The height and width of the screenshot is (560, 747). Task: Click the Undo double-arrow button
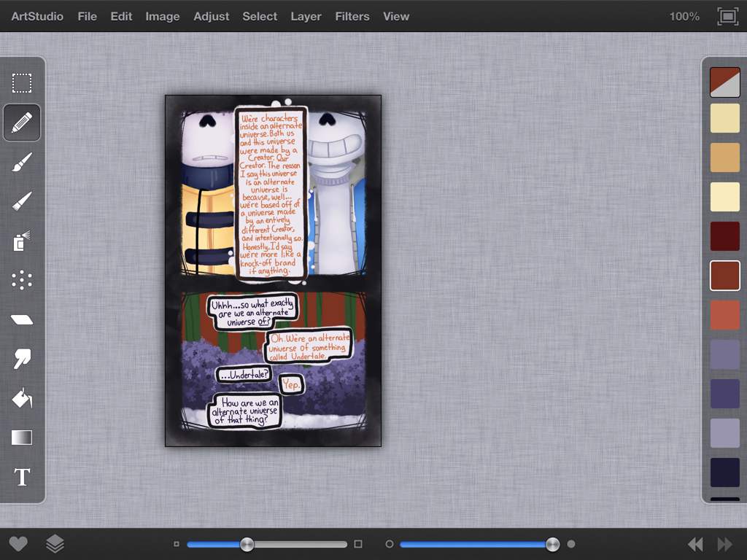pyautogui.click(x=695, y=544)
